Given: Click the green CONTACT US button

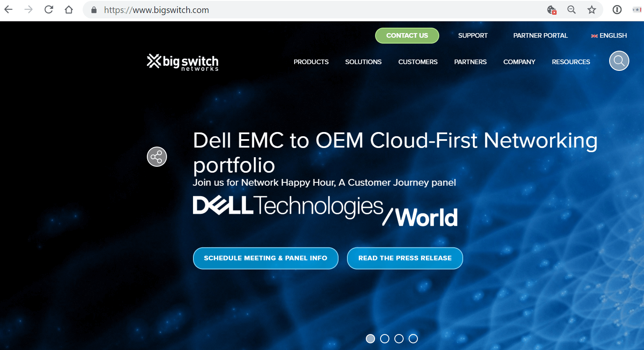Looking at the screenshot, I should 407,36.
